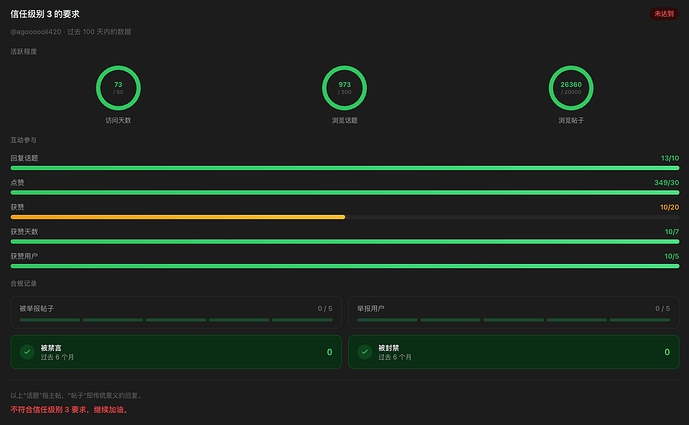
Task: Click the 获赞天数 progress bar
Action: 345,242
